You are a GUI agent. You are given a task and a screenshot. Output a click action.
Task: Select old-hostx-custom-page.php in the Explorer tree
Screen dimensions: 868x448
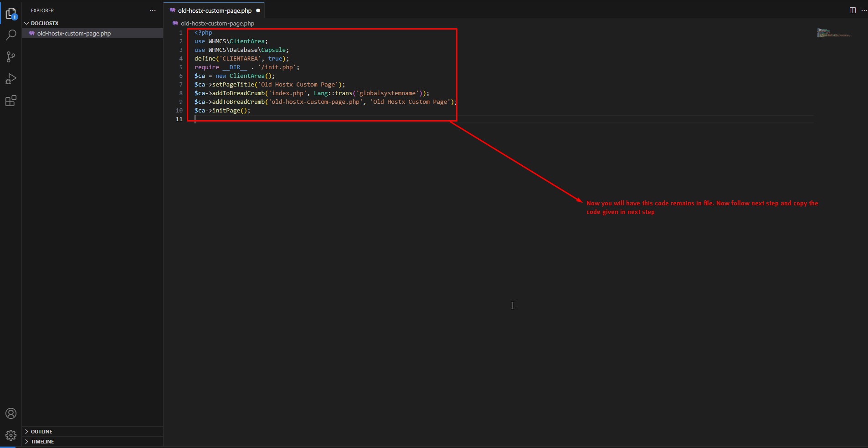click(x=74, y=34)
